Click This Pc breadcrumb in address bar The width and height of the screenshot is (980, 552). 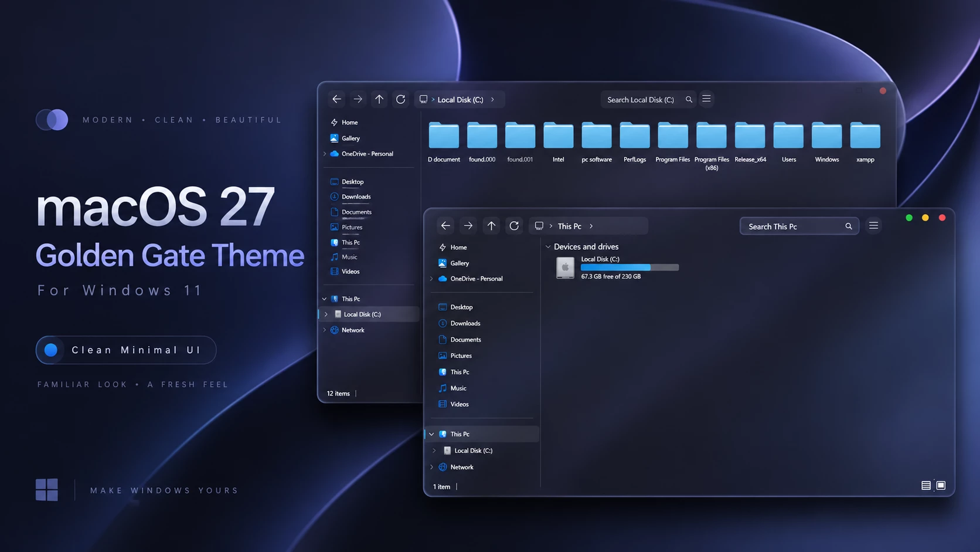click(569, 226)
